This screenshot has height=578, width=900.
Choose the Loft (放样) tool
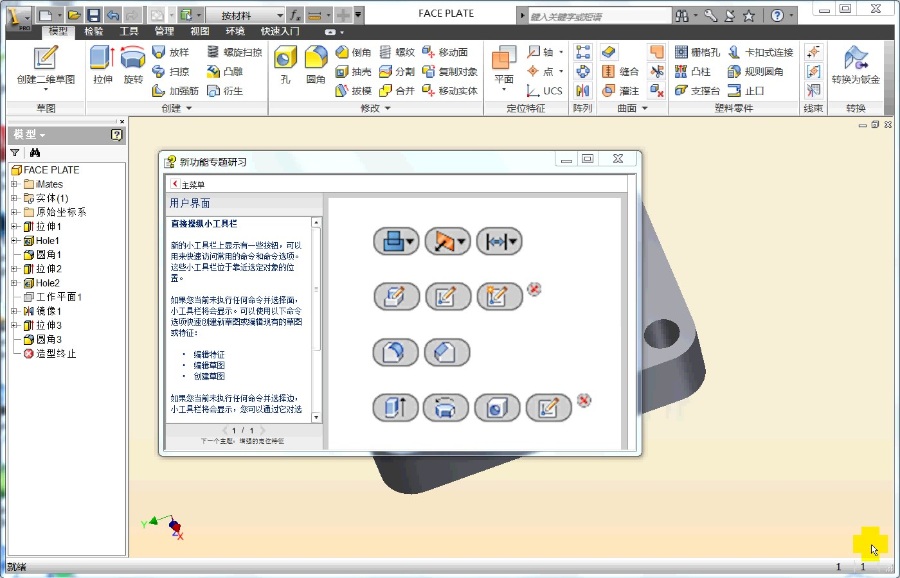pyautogui.click(x=171, y=52)
